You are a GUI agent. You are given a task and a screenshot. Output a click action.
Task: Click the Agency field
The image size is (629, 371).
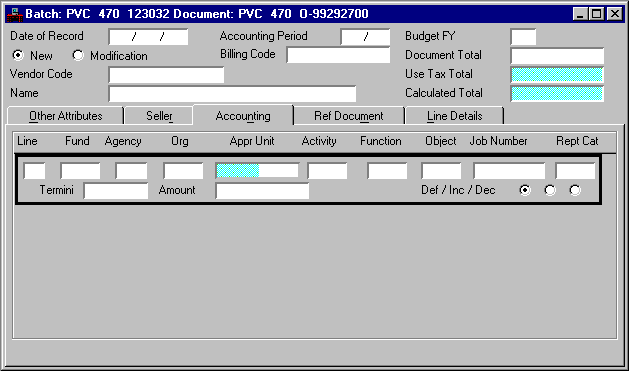(131, 171)
